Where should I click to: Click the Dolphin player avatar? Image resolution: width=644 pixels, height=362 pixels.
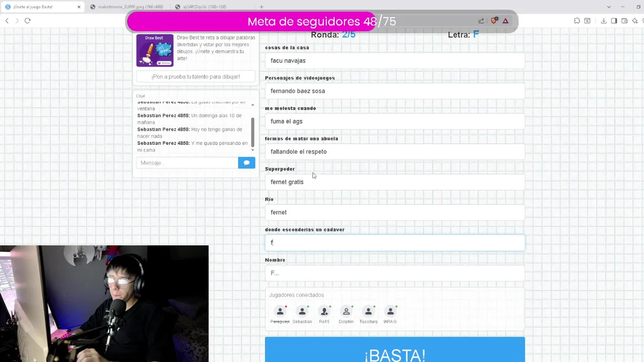coord(346,312)
